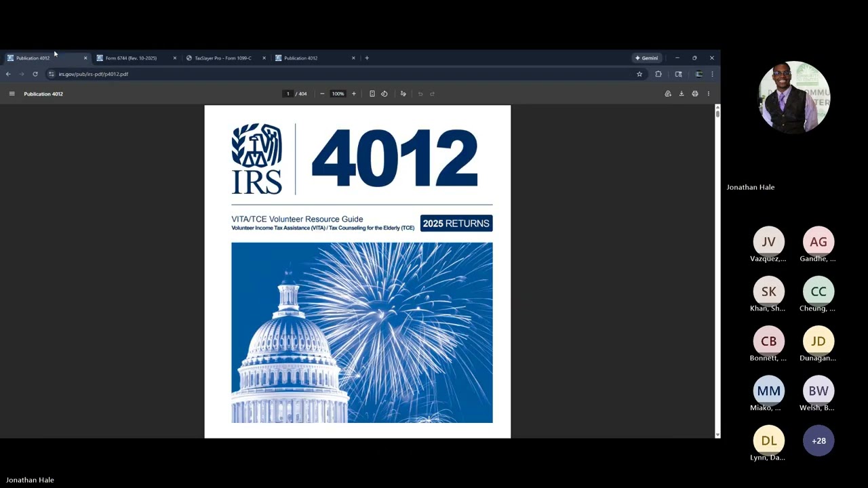Bookmark this page with star icon
Viewport: 868px width, 488px height.
point(639,74)
